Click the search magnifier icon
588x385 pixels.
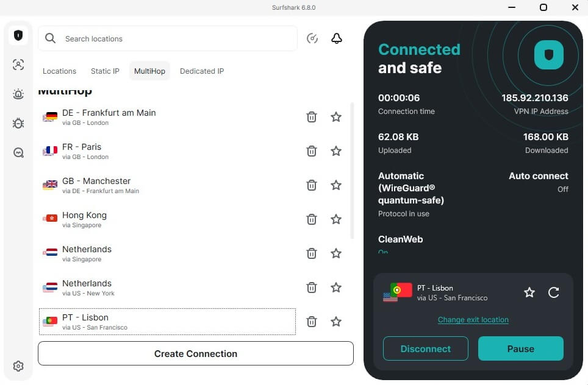tap(50, 38)
